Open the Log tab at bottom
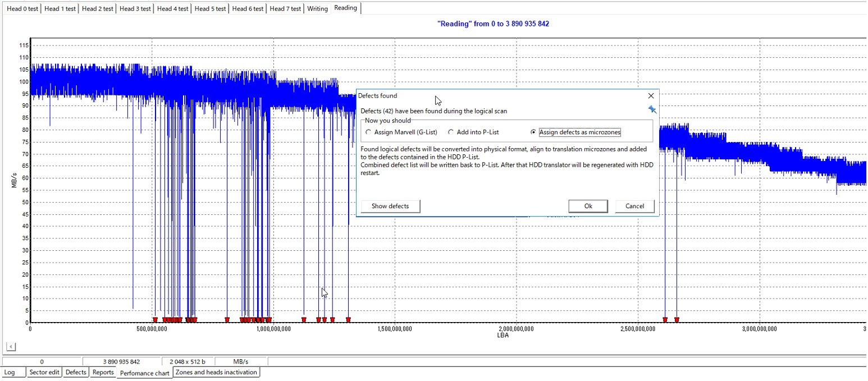Image resolution: width=868 pixels, height=381 pixels. (x=10, y=373)
